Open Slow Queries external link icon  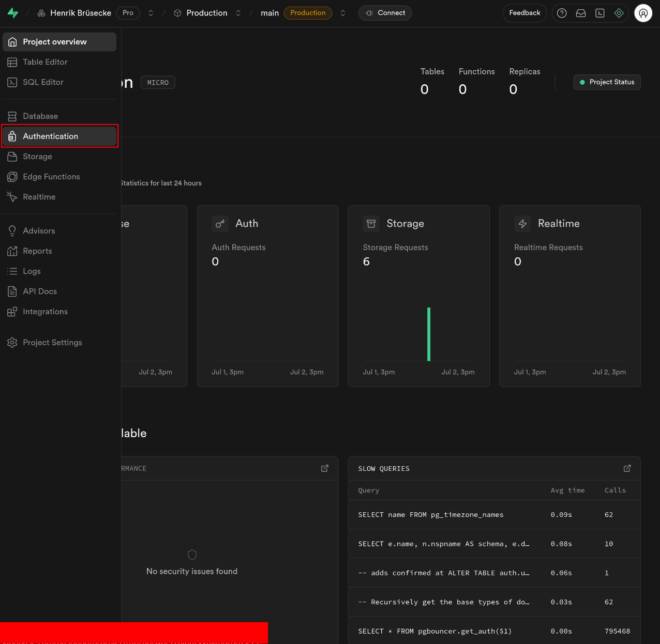(627, 468)
